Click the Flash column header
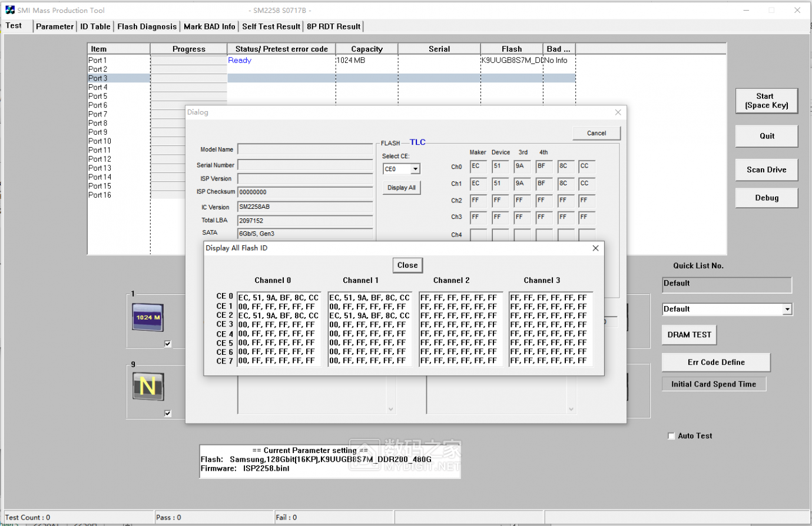The height and width of the screenshot is (526, 812). point(512,49)
